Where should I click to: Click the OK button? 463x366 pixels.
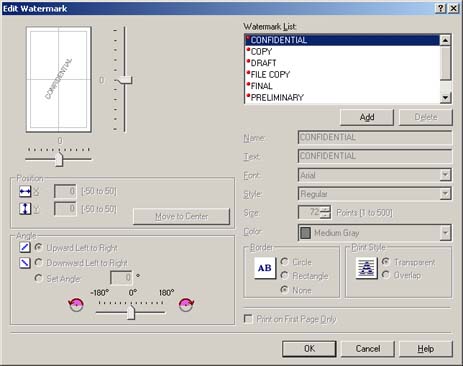click(309, 349)
